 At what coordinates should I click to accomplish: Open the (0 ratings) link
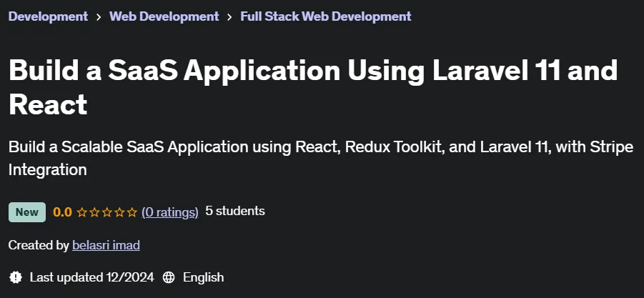pyautogui.click(x=170, y=212)
